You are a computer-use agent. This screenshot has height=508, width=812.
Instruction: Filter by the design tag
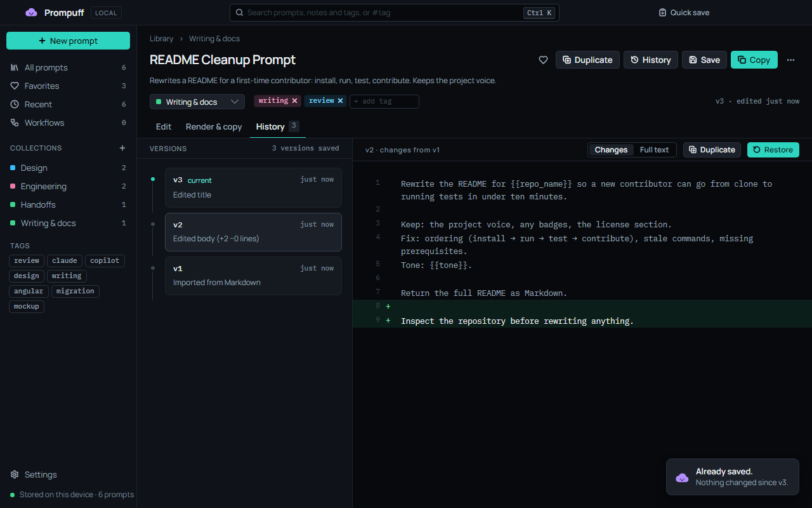click(x=27, y=276)
